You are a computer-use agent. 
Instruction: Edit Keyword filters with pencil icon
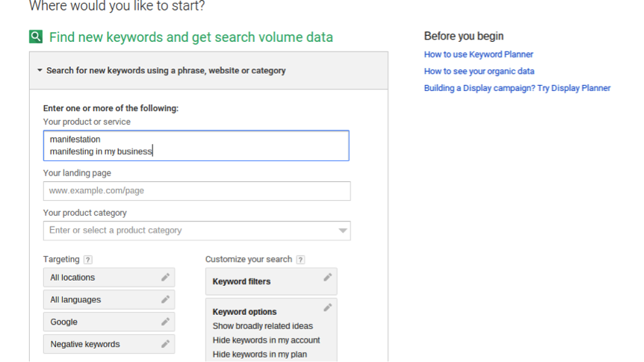click(x=327, y=278)
